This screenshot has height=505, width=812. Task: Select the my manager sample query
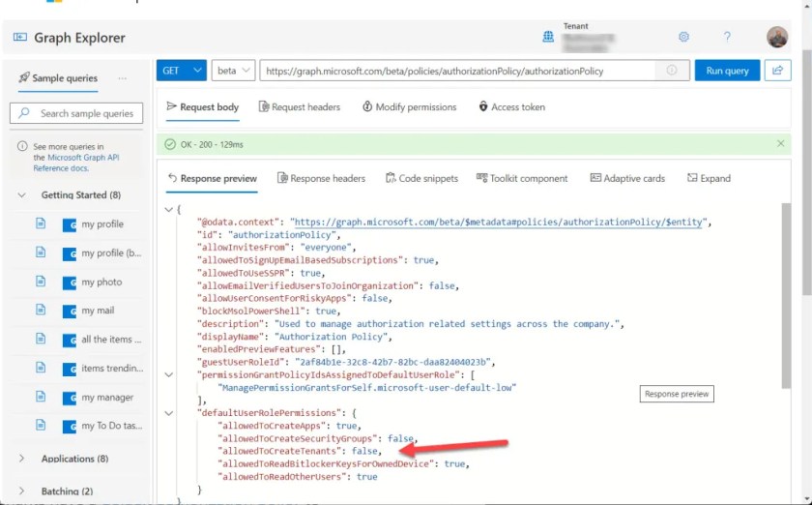[x=107, y=398]
